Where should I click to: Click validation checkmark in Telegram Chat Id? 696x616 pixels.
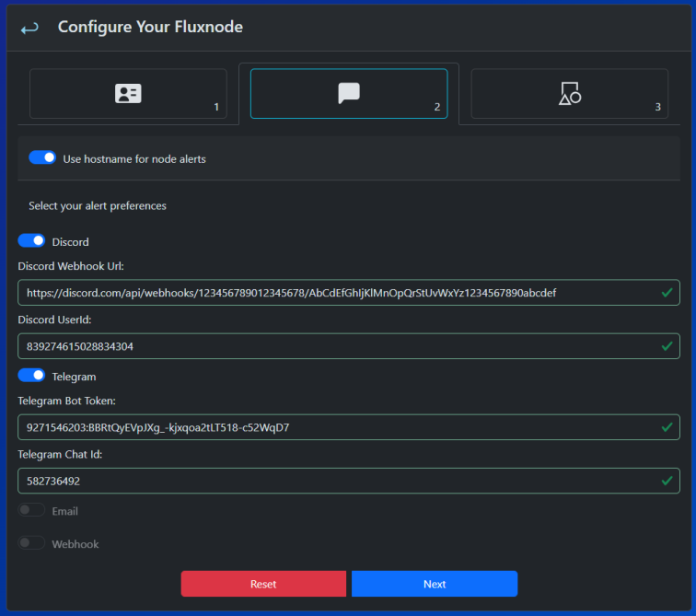(667, 481)
